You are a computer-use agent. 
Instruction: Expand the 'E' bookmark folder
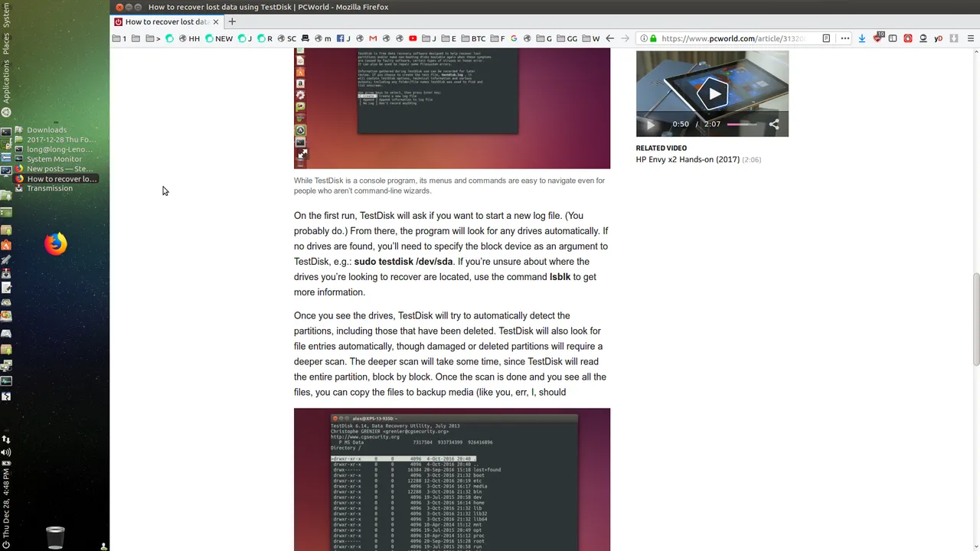point(449,38)
